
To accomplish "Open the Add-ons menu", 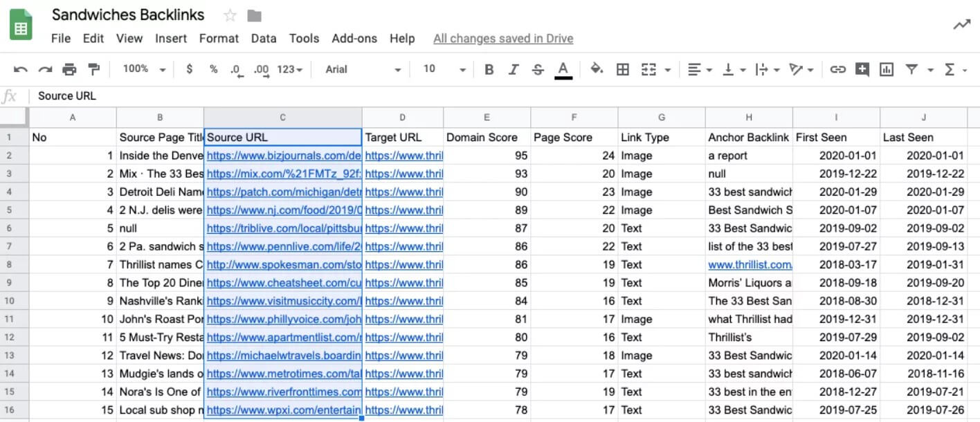I will coord(354,39).
